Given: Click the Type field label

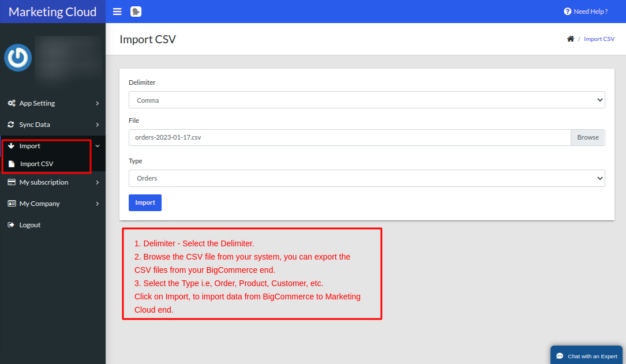Looking at the screenshot, I should [136, 161].
